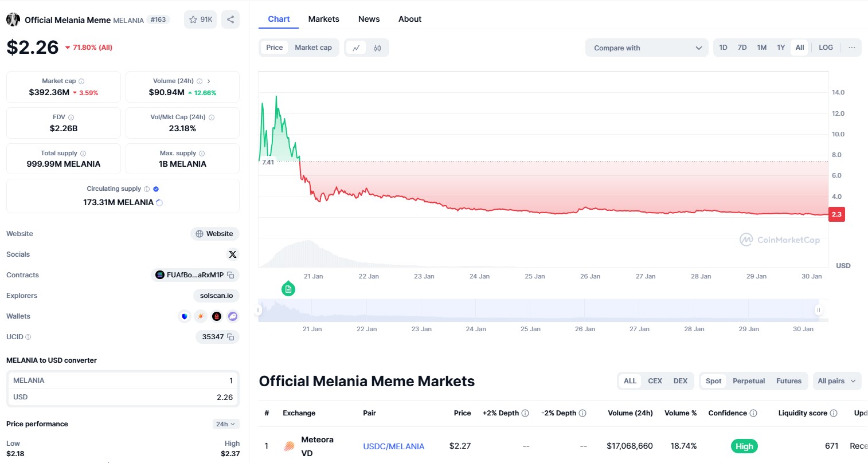Viewport: 868px width, 463px height.
Task: Switch chart to Market cap view
Action: click(313, 48)
